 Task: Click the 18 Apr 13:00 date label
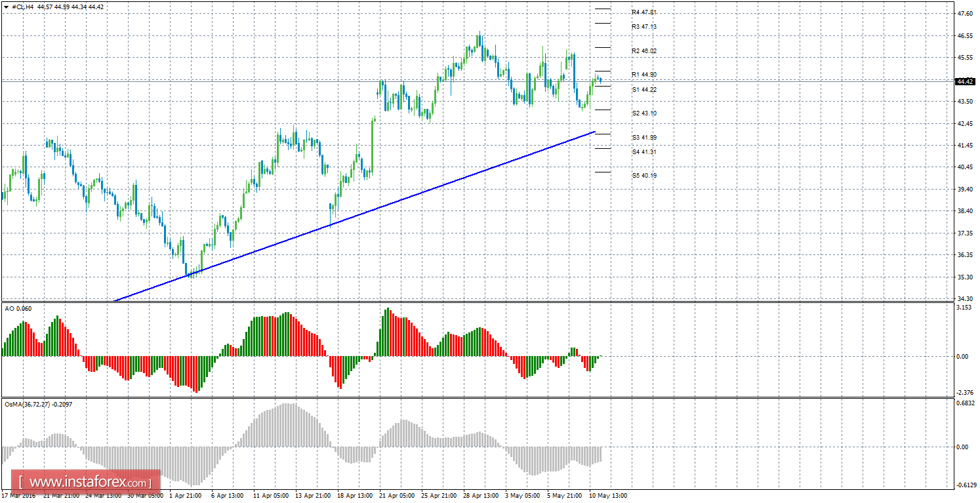coord(354,496)
